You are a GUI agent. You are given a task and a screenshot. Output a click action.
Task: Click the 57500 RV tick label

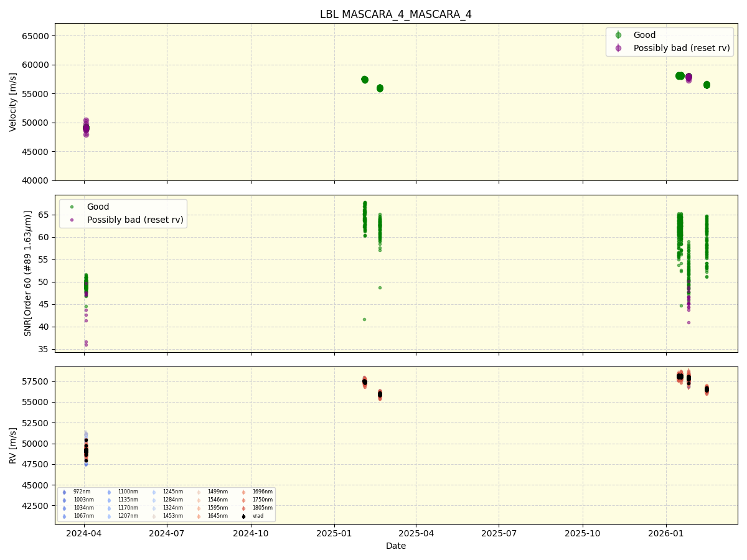35,381
